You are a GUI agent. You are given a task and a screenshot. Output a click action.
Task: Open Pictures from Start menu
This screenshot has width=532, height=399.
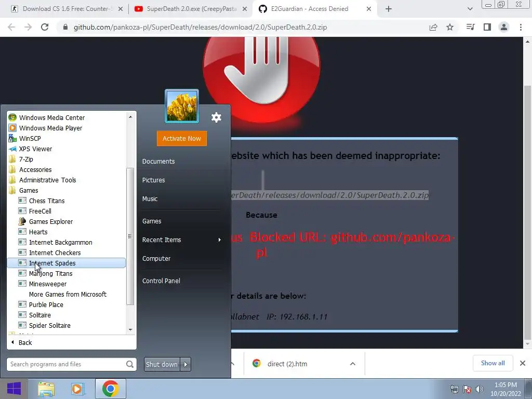pyautogui.click(x=153, y=180)
